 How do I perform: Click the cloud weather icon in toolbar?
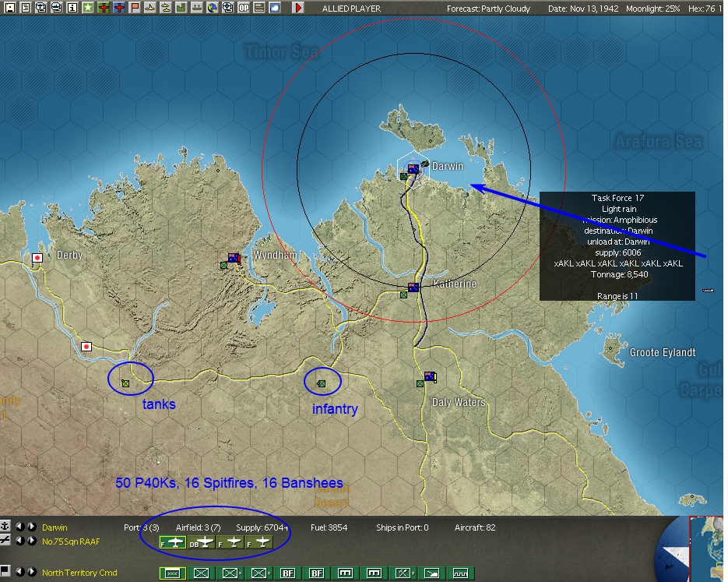pos(275,8)
